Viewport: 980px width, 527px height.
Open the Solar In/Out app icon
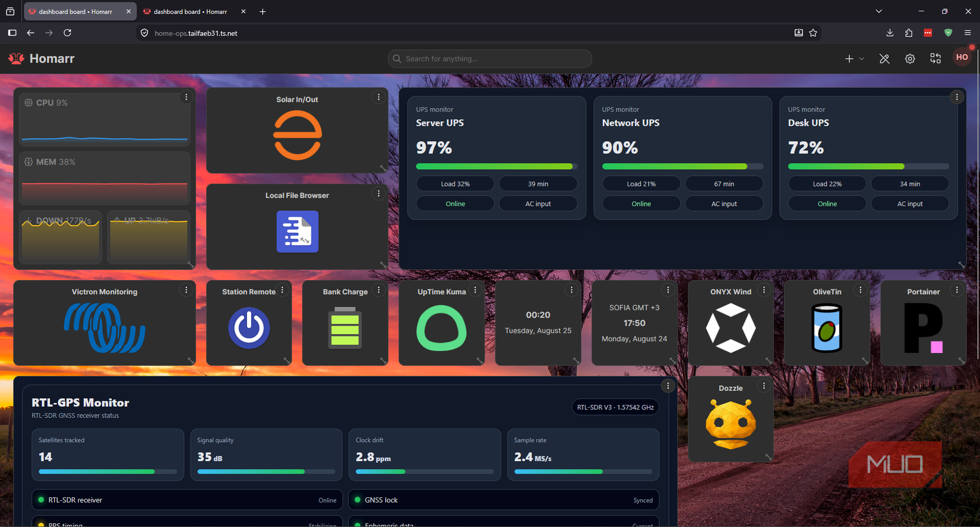298,136
